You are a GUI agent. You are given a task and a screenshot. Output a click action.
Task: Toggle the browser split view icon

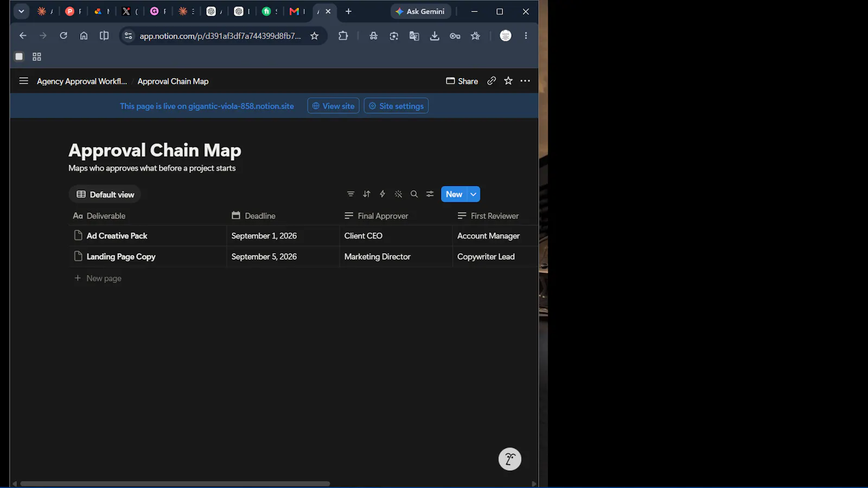(x=104, y=36)
